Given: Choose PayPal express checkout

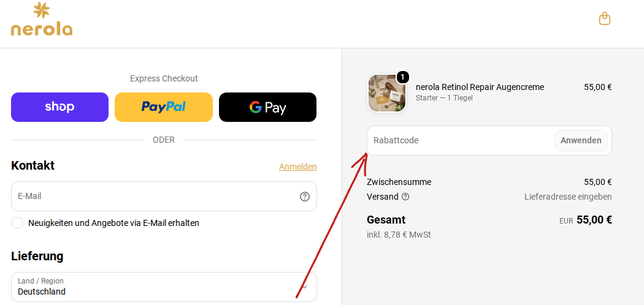Looking at the screenshot, I should point(164,107).
